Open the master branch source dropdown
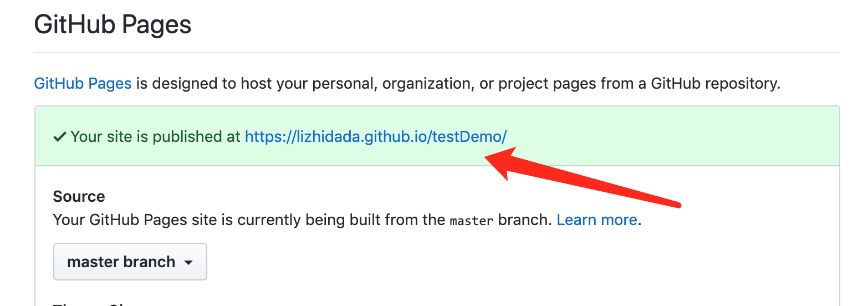This screenshot has width=868, height=306. [130, 262]
